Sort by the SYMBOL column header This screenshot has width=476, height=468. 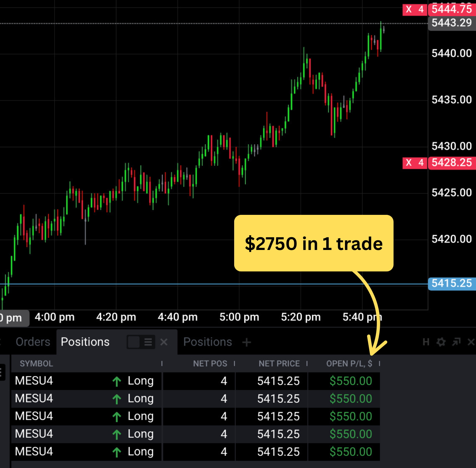click(36, 364)
